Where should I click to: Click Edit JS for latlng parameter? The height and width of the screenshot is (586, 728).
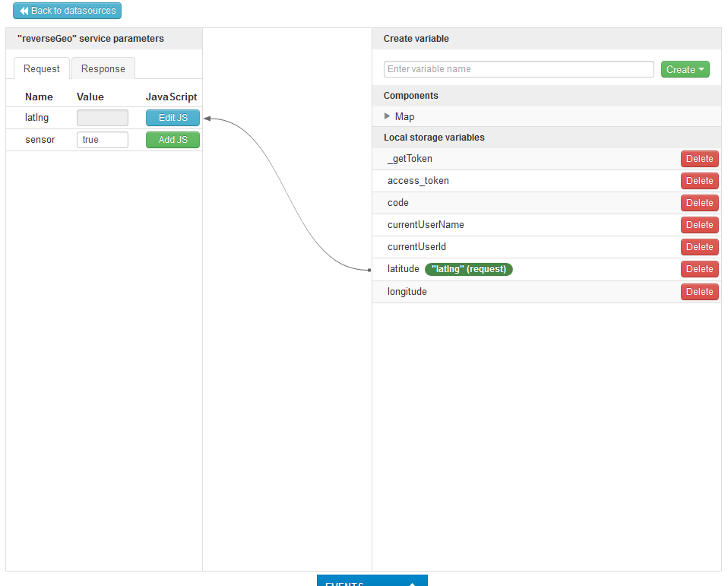click(173, 118)
